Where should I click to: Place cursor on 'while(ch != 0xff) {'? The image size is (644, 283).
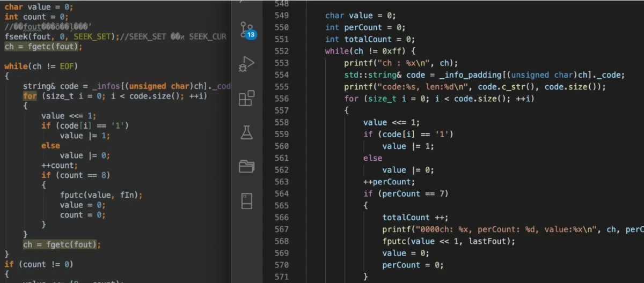370,51
